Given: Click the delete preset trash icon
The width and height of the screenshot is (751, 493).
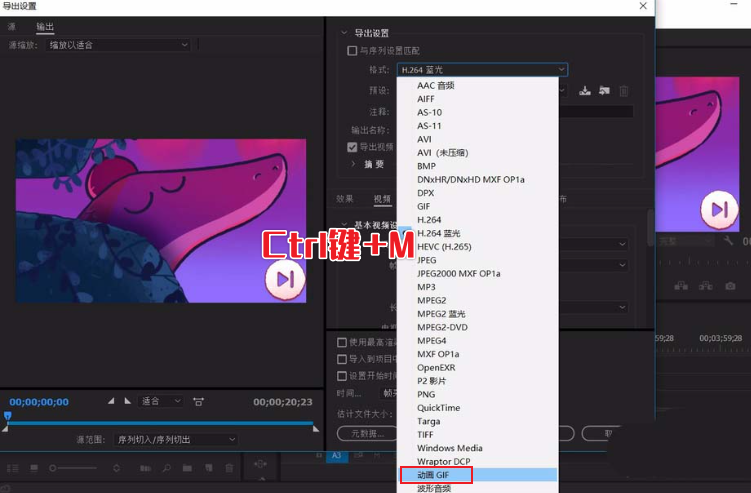Looking at the screenshot, I should pos(624,91).
